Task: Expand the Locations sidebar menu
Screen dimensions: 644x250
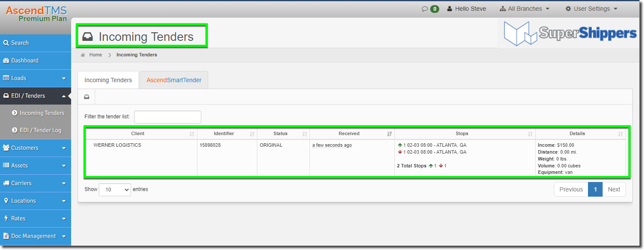Action: coord(64,201)
